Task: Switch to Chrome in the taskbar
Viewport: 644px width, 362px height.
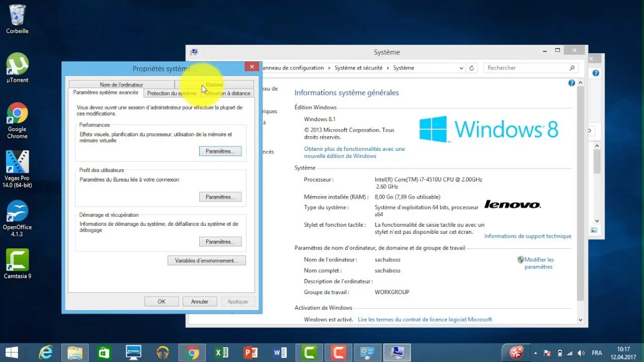Action: pos(192,352)
